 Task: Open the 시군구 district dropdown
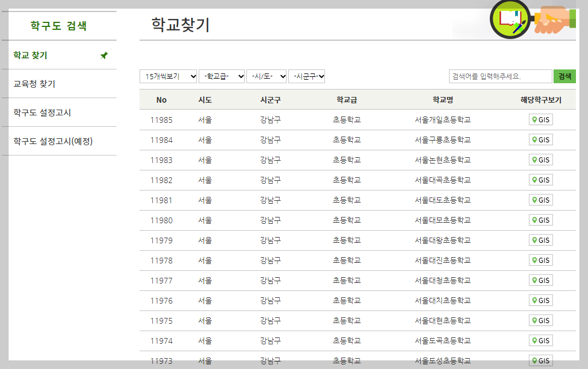(x=307, y=76)
